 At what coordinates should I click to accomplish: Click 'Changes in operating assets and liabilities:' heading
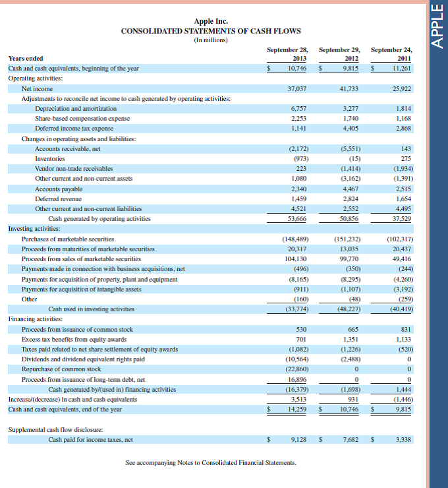[x=78, y=138]
